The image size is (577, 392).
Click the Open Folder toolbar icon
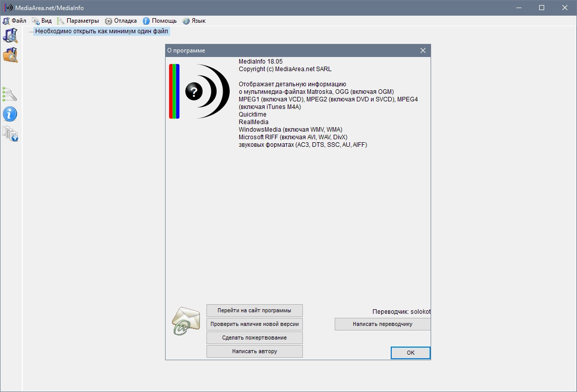pyautogui.click(x=10, y=55)
